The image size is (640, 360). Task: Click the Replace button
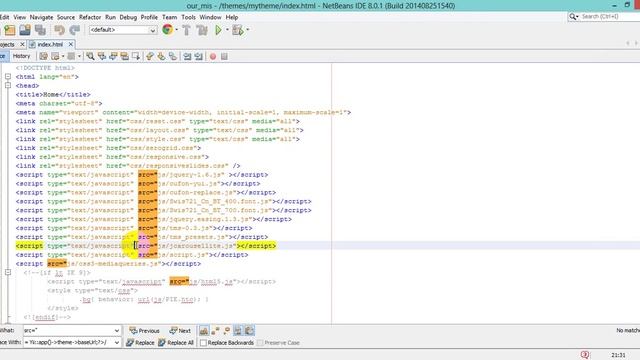point(140,343)
